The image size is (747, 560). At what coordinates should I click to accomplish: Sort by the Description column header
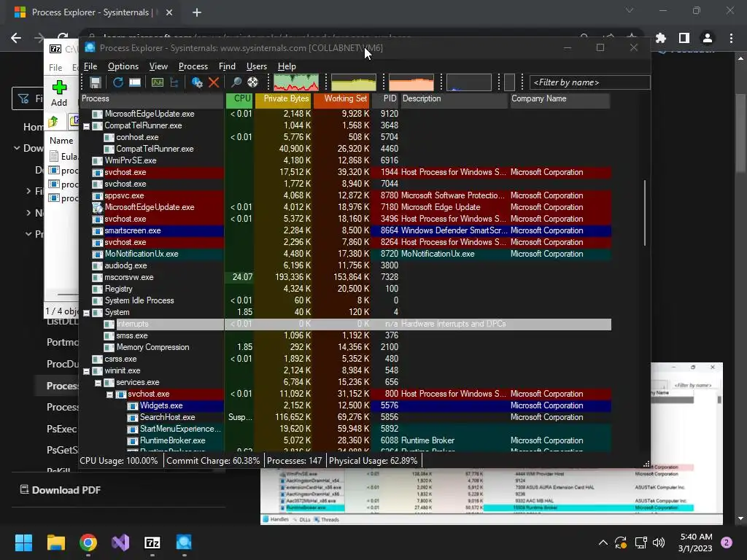pos(454,99)
